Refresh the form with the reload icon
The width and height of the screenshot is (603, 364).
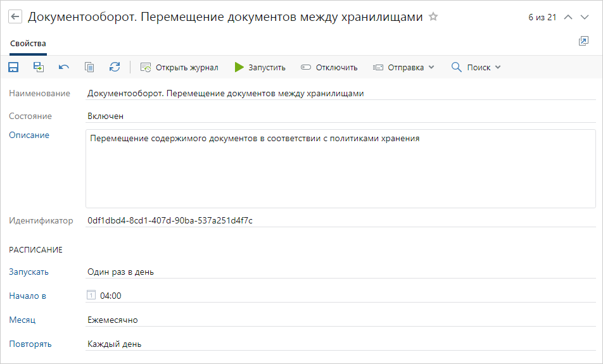[115, 67]
